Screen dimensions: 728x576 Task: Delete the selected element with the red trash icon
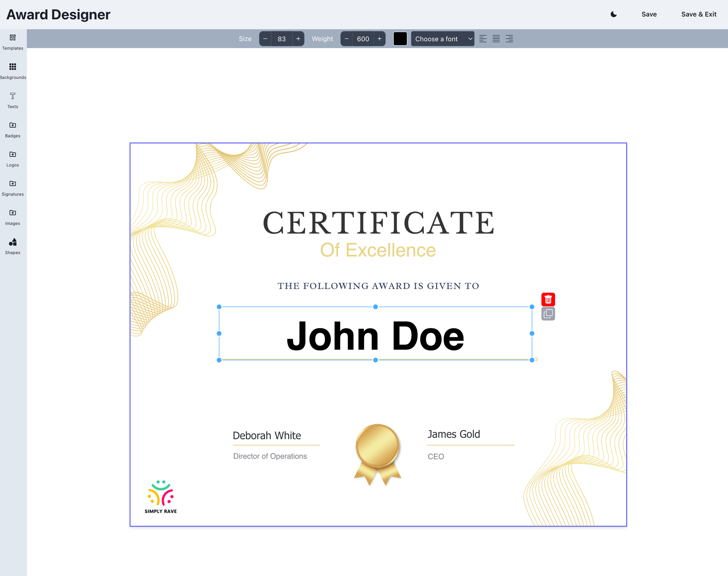click(x=548, y=299)
